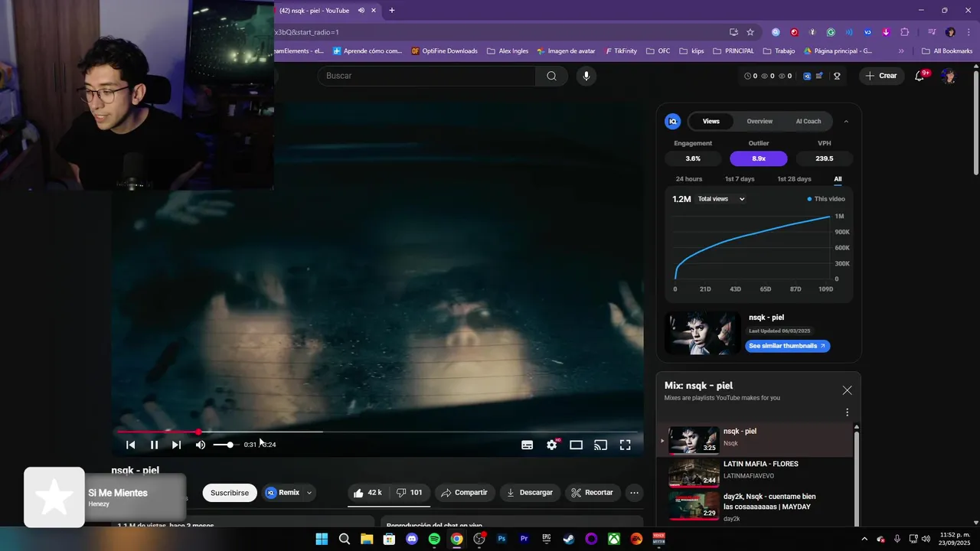Close the Mix playlist panel

(x=847, y=390)
